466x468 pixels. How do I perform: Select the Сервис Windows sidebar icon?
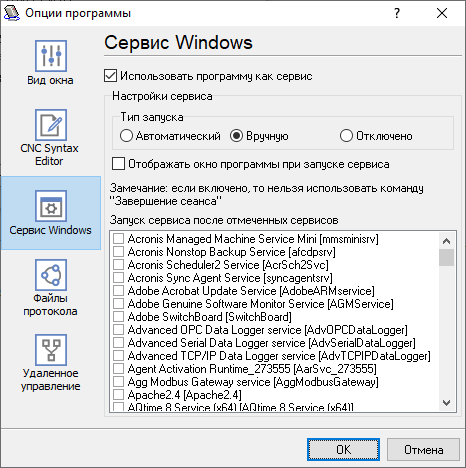51,206
